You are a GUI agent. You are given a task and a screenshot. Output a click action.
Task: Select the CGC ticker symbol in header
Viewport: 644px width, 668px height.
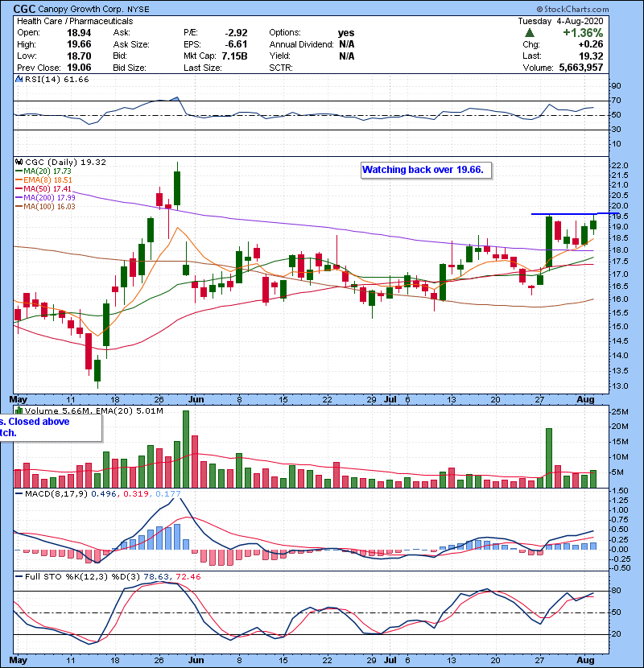coord(24,9)
